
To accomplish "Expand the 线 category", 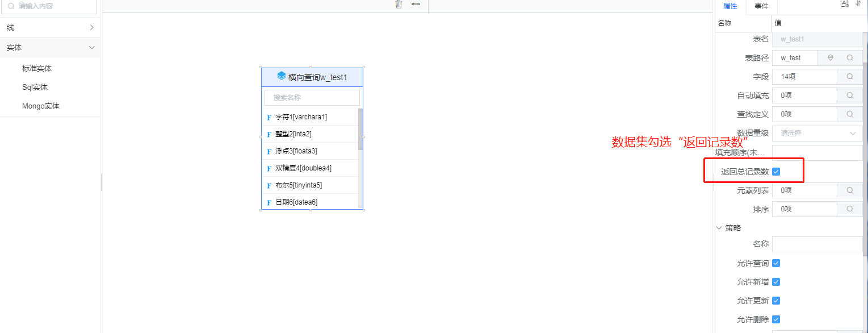I will (50, 27).
